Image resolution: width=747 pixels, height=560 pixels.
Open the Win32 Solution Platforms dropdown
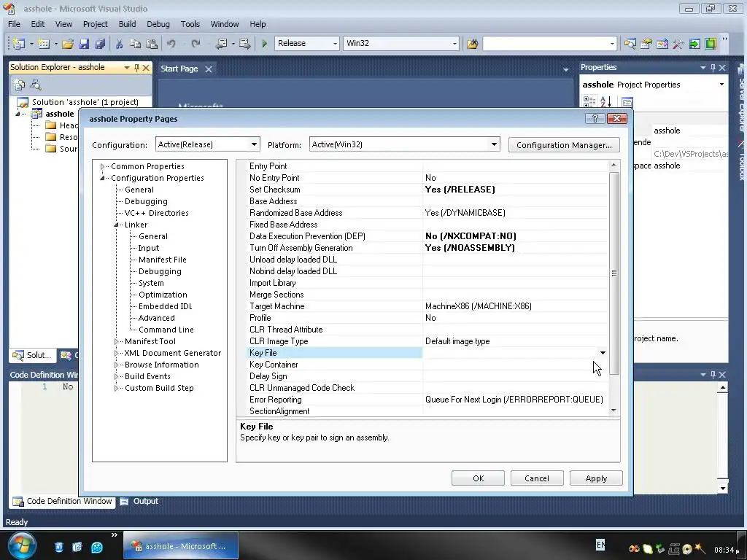pyautogui.click(x=454, y=43)
